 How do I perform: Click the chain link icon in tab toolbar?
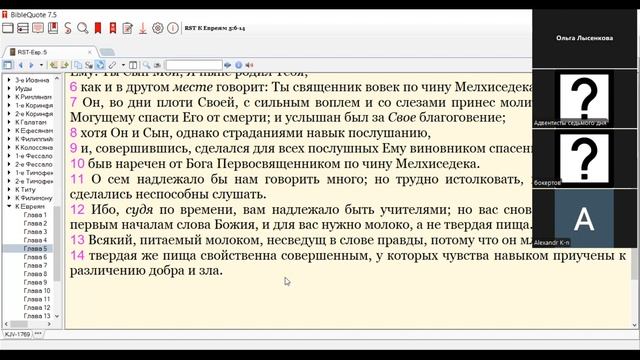[112, 65]
